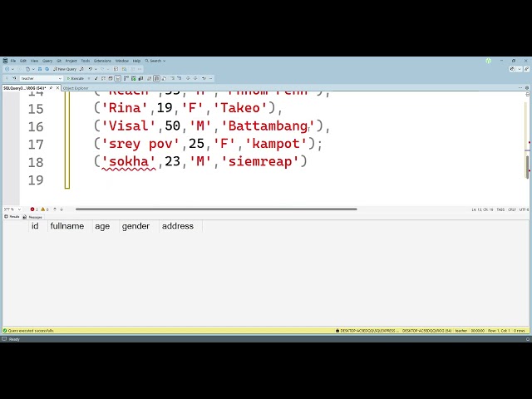Close the SQLQuery3 tab
The width and height of the screenshot is (532, 399).
point(57,88)
